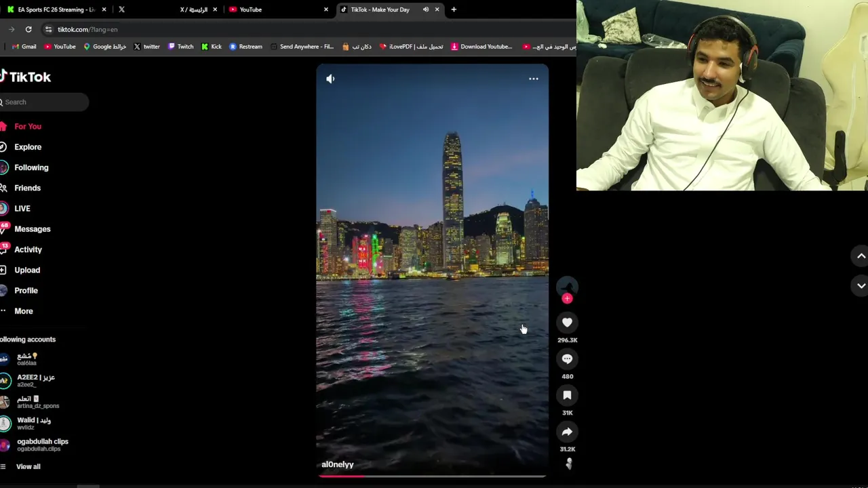Open the Kick bookmark
Image resolution: width=868 pixels, height=488 pixels.
coord(212,47)
